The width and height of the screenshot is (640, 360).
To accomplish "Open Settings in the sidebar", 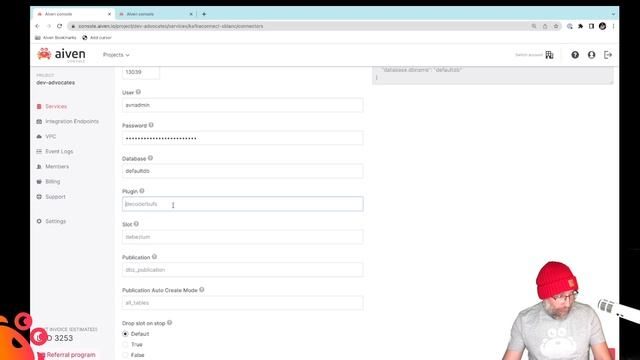I will coord(56,221).
